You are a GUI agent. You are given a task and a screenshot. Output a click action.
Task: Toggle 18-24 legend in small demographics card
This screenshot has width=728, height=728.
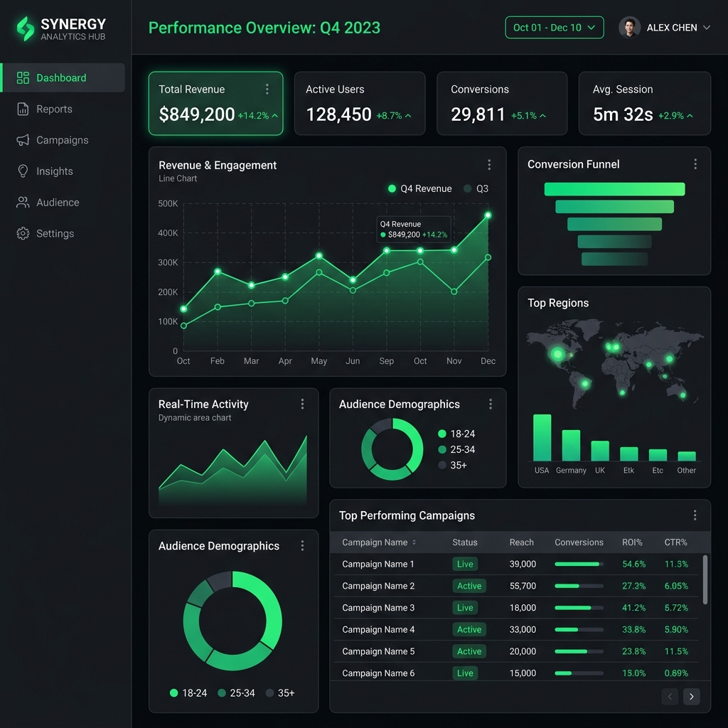(456, 434)
